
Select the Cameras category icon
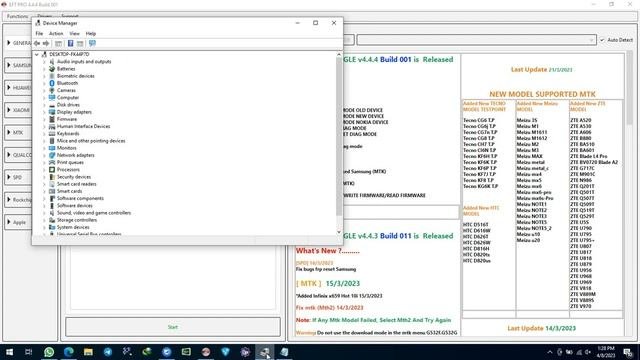click(52, 90)
